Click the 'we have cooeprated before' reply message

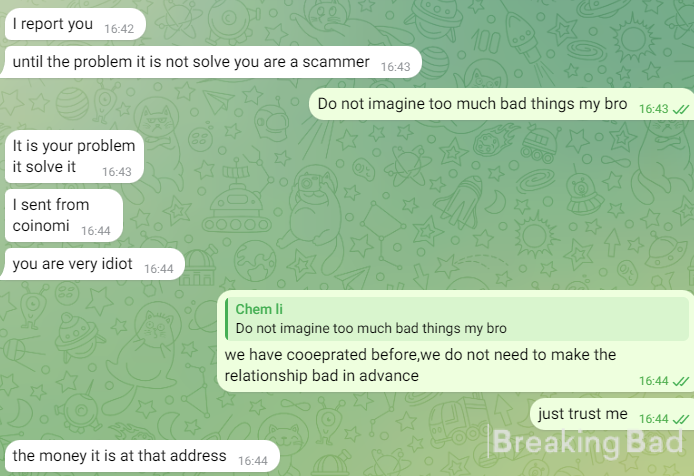(x=455, y=341)
